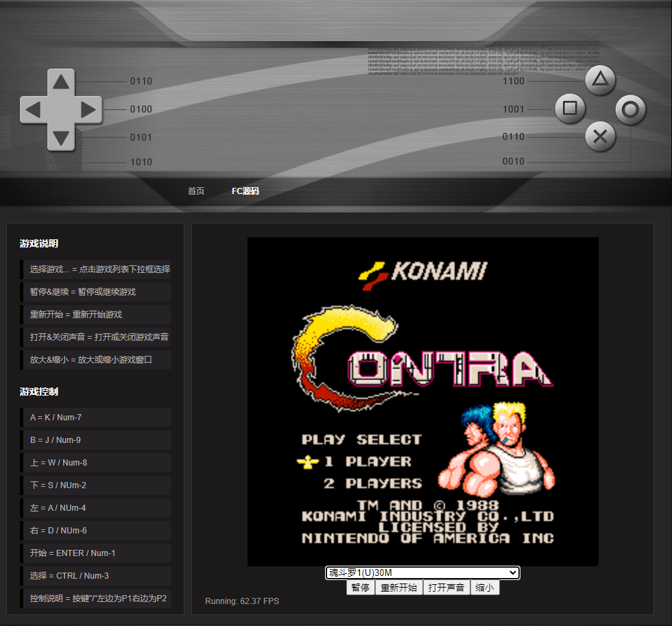The height and width of the screenshot is (626, 672).
Task: Turn on sound with 打开声音
Action: [446, 588]
